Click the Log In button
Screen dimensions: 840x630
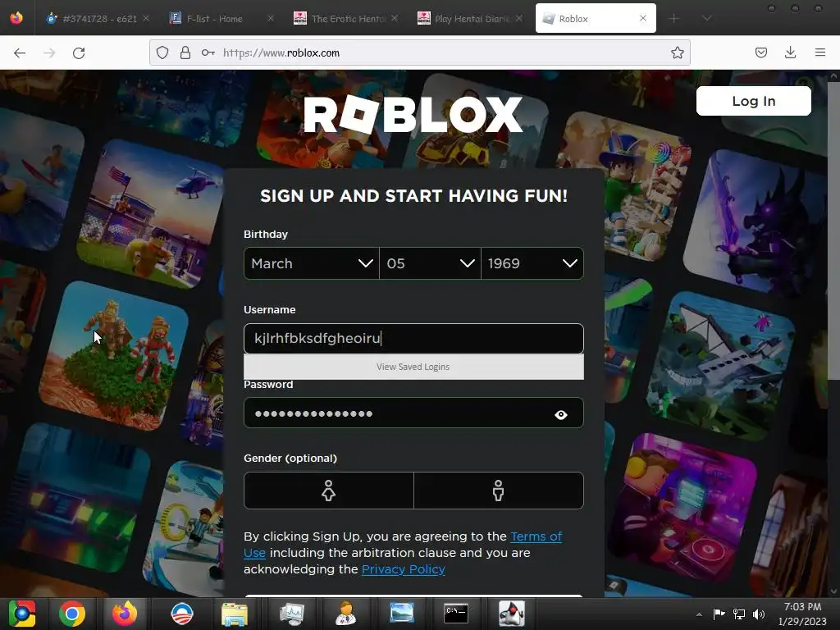coord(753,101)
